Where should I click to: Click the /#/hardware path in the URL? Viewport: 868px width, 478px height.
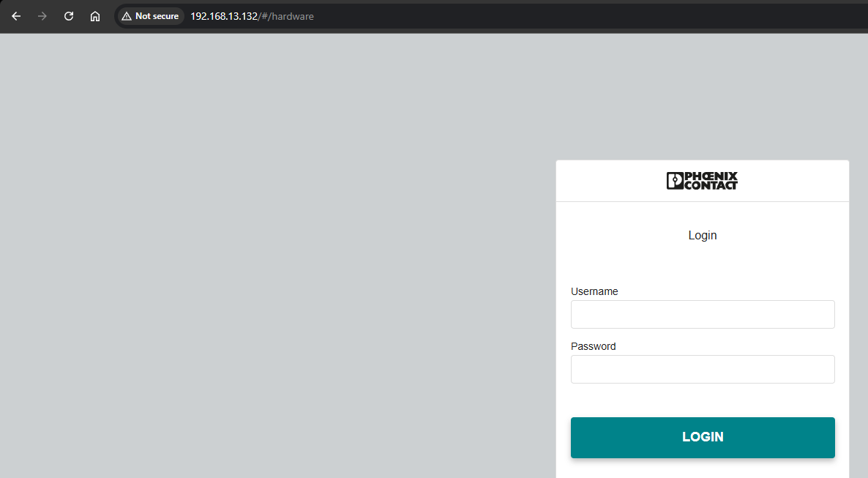286,16
